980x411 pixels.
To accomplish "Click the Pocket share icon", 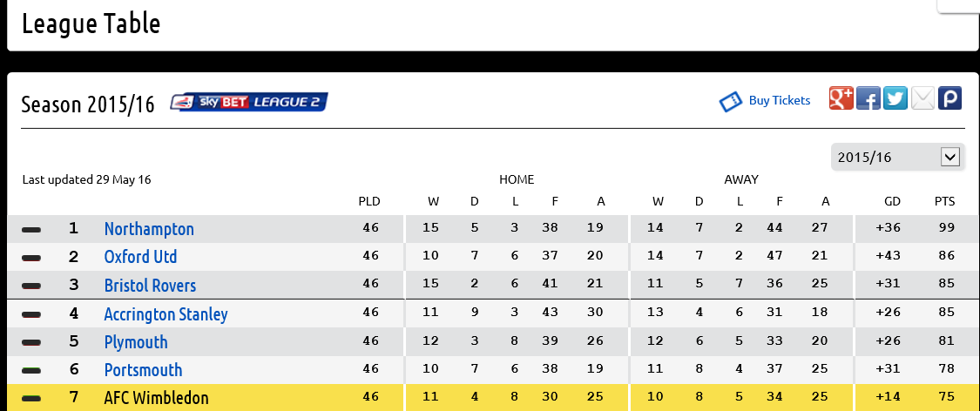I will pos(950,98).
